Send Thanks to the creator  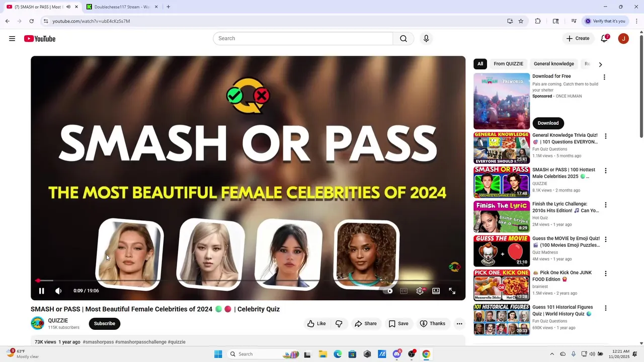pos(433,324)
